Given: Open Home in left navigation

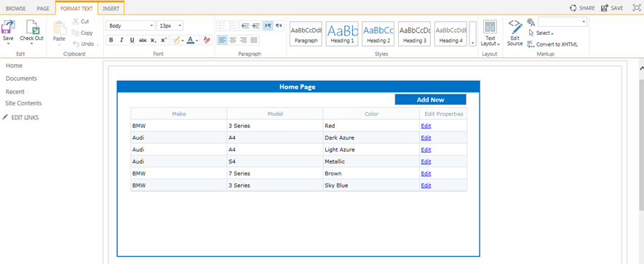Looking at the screenshot, I should click(x=14, y=65).
